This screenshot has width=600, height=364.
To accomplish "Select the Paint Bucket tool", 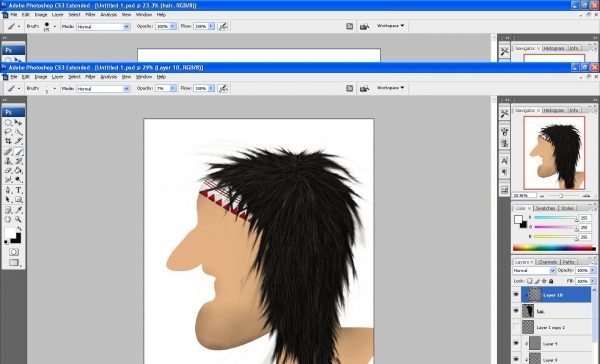I will click(x=18, y=170).
